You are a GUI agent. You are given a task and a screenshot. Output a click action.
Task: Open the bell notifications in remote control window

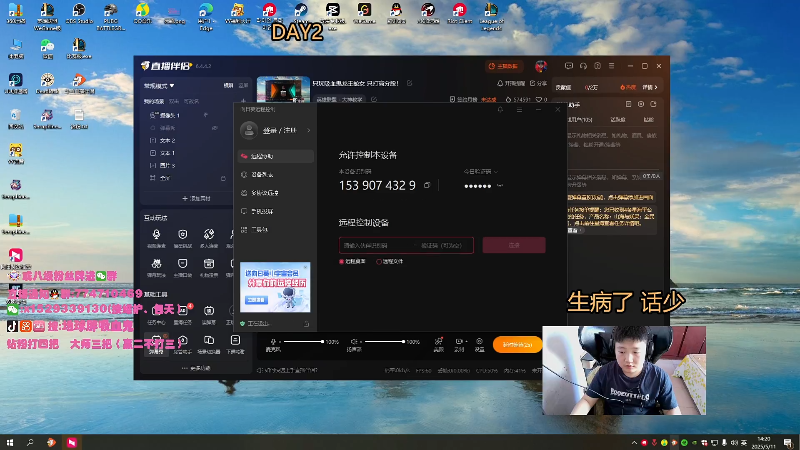[x=500, y=110]
